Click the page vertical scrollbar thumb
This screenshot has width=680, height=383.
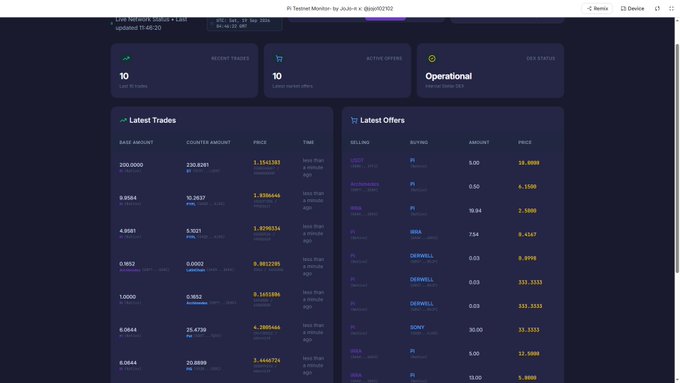[x=677, y=158]
